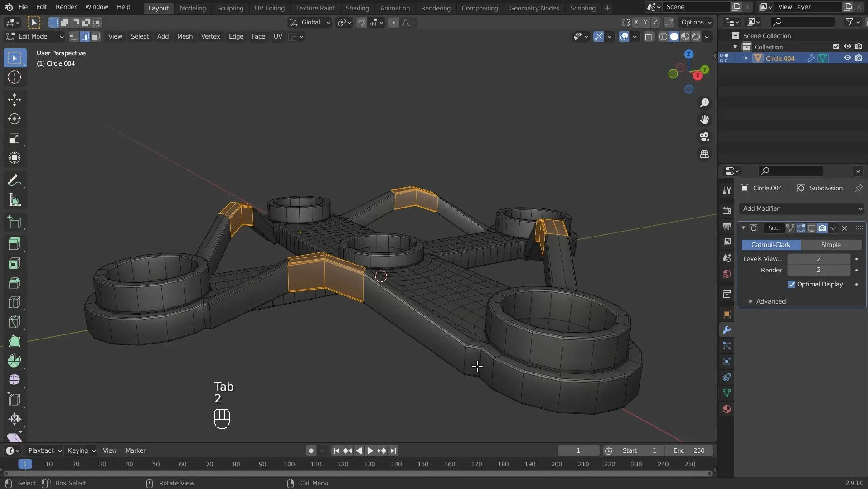Enable the Optimal Display checkbox

click(x=791, y=284)
